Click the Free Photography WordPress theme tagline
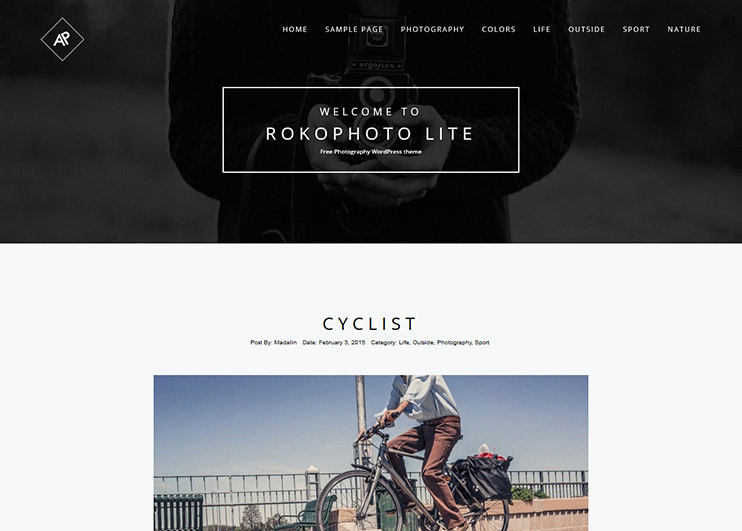 coord(371,152)
